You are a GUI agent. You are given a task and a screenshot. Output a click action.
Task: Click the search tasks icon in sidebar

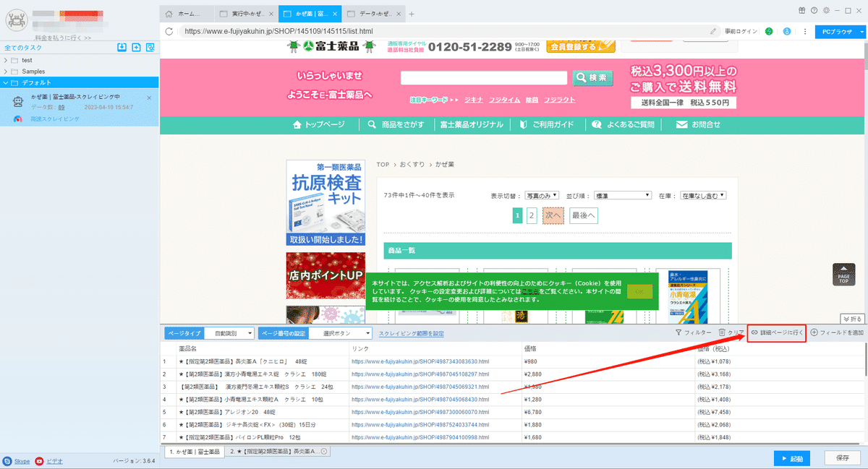tap(150, 48)
